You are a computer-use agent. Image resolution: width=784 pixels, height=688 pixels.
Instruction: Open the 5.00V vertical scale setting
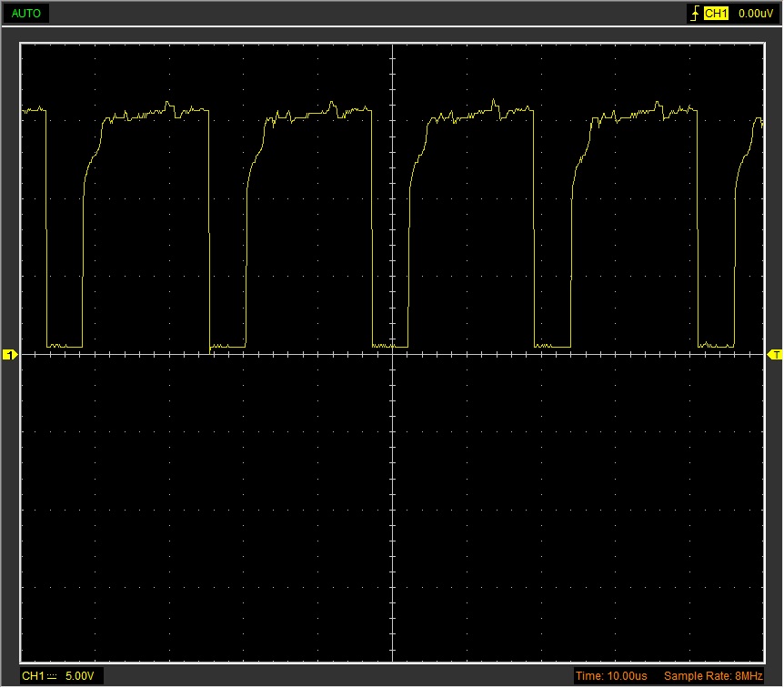79,676
